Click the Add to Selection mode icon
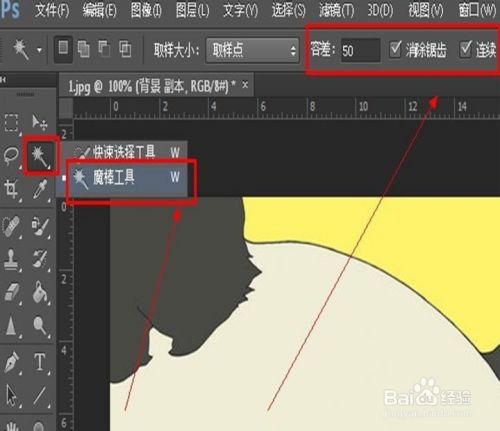Screen dimensions: 500x431 click(83, 50)
